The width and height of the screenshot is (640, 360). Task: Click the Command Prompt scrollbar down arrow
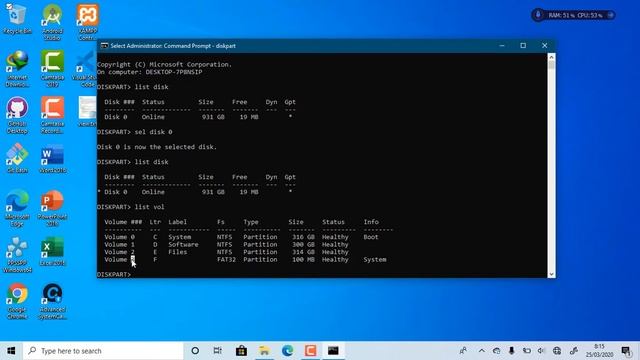551,274
